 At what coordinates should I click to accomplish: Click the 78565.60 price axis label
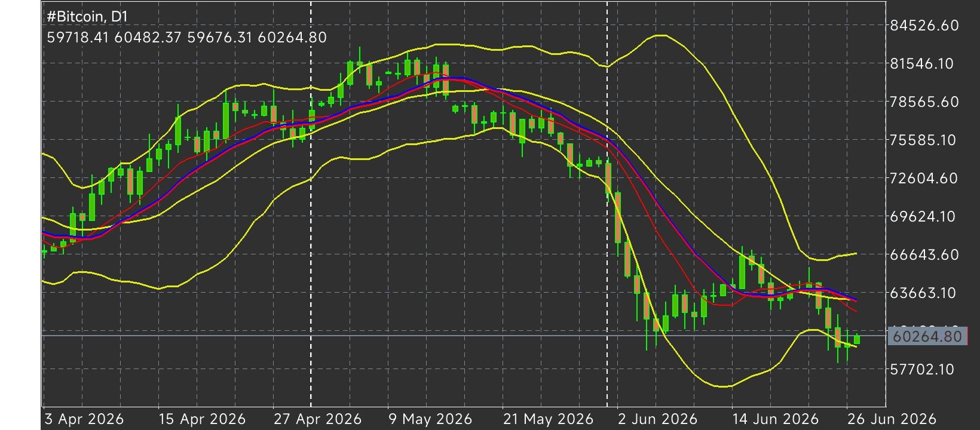coord(924,102)
